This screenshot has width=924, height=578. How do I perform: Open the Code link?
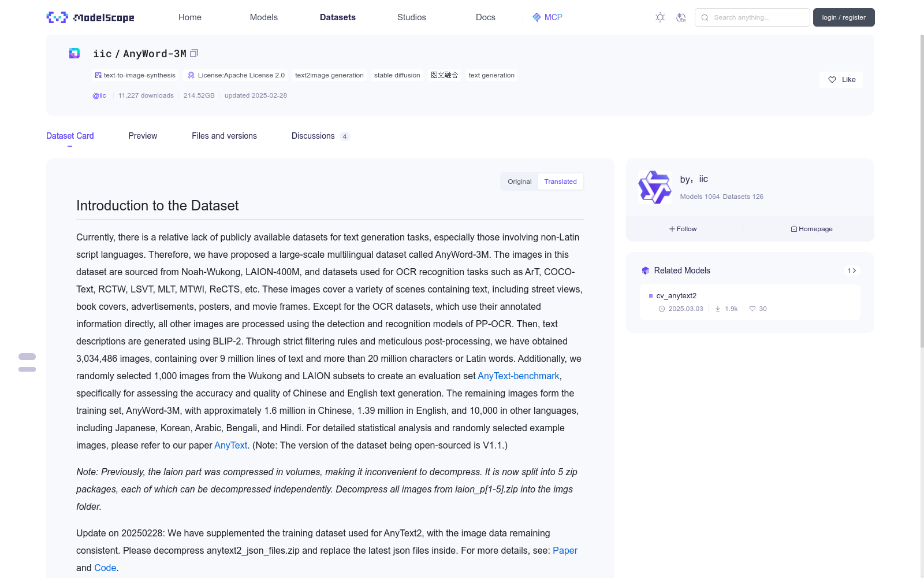tap(105, 568)
